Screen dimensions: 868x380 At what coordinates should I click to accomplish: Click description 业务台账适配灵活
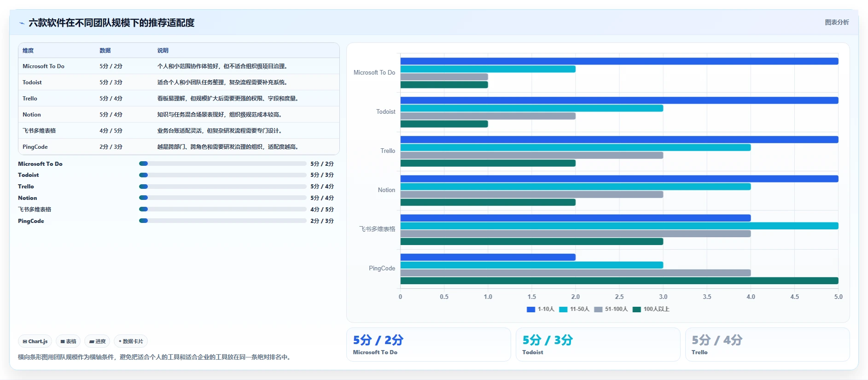(x=220, y=131)
